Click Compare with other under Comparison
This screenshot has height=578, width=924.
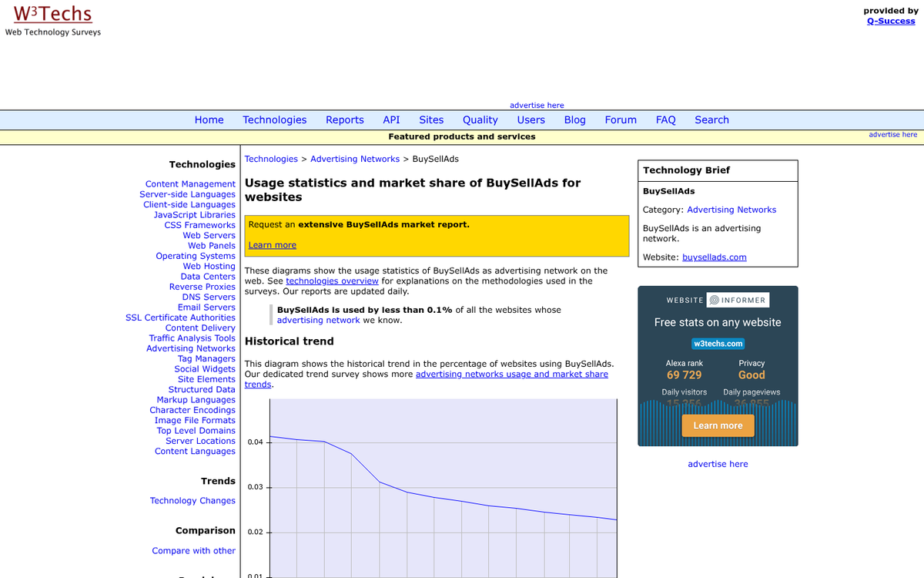point(193,550)
